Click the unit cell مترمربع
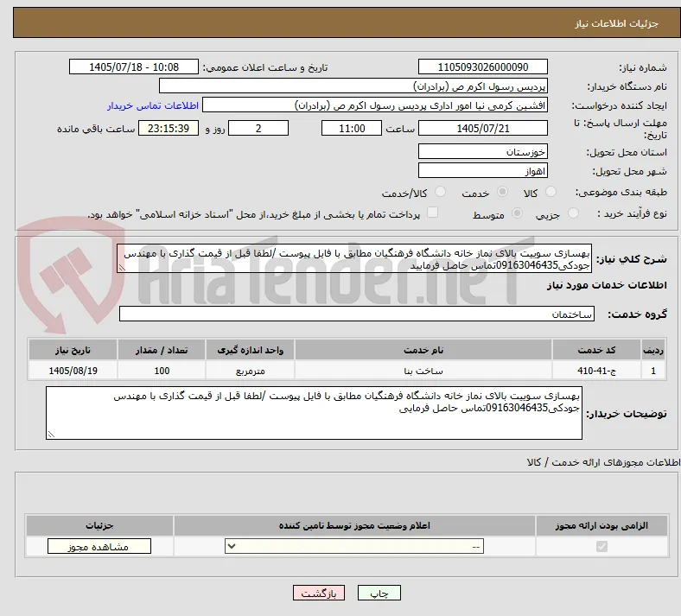 (x=250, y=371)
